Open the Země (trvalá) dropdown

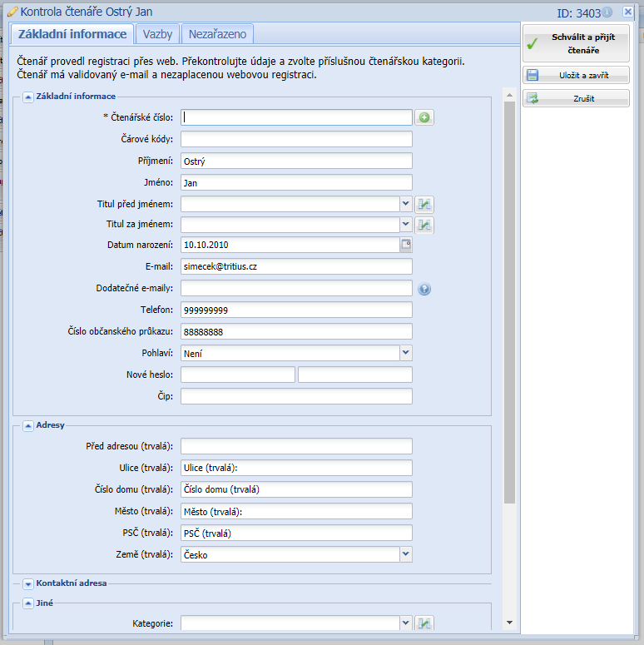pos(405,553)
